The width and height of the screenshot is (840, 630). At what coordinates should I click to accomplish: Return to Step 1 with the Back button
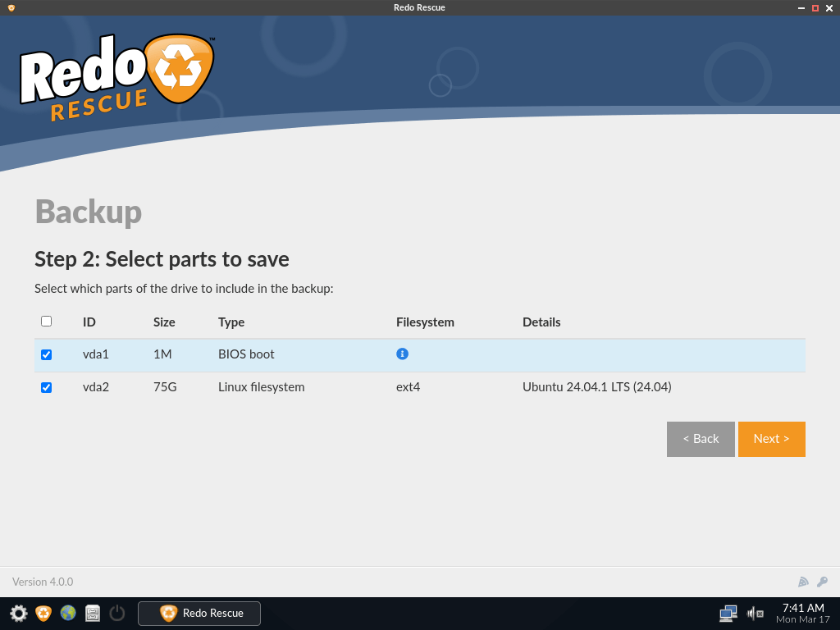click(x=701, y=439)
